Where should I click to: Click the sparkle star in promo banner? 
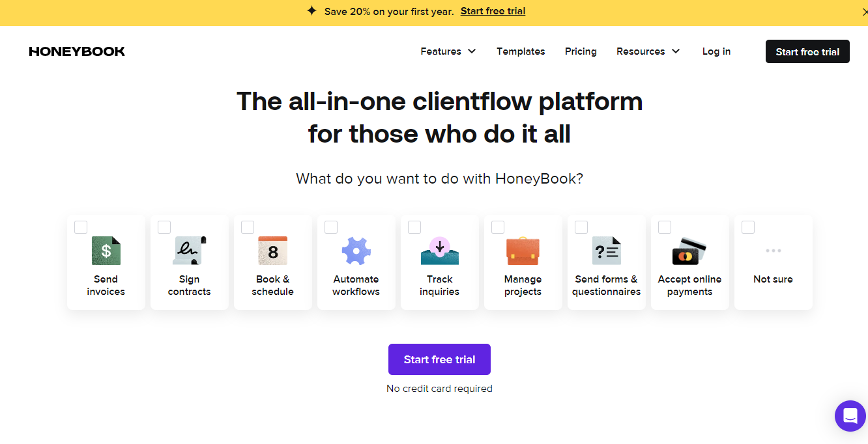tap(311, 11)
